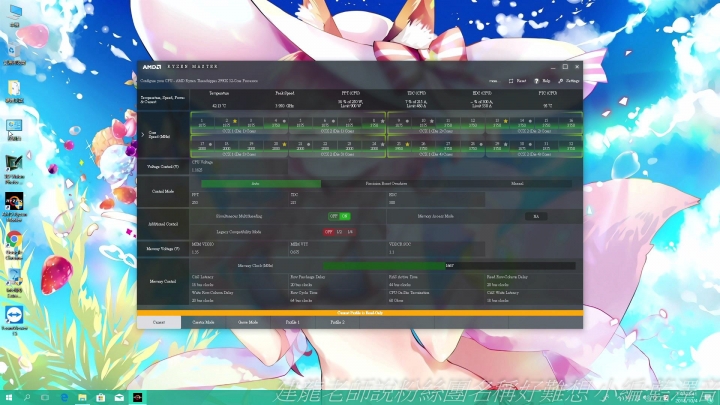Image resolution: width=720 pixels, height=405 pixels.
Task: Set Legacy Compatibility Mode to 1/4
Action: pyautogui.click(x=350, y=232)
